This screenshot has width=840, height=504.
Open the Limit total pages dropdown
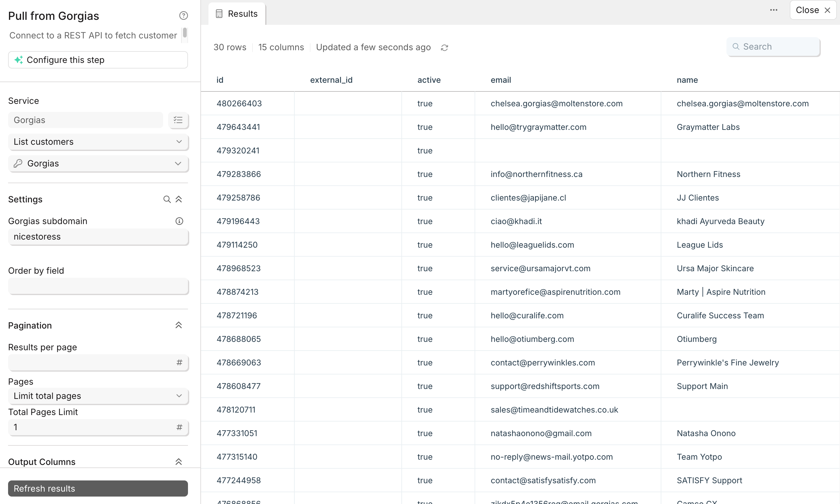tap(98, 396)
